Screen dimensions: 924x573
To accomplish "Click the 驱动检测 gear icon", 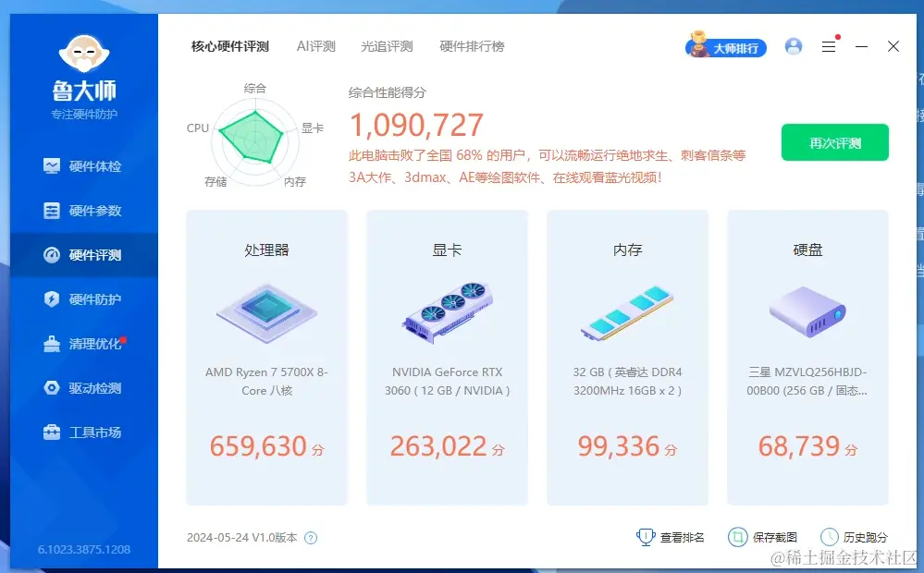I will pos(52,388).
